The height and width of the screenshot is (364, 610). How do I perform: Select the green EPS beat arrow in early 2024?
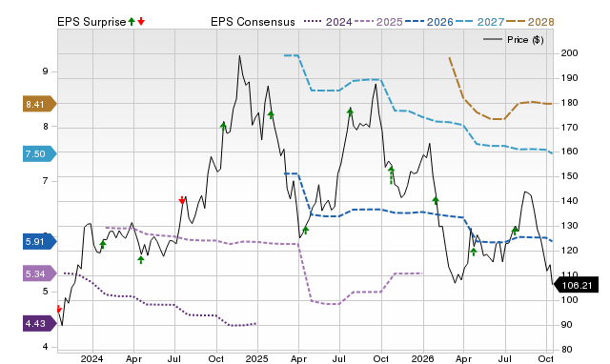tap(103, 244)
